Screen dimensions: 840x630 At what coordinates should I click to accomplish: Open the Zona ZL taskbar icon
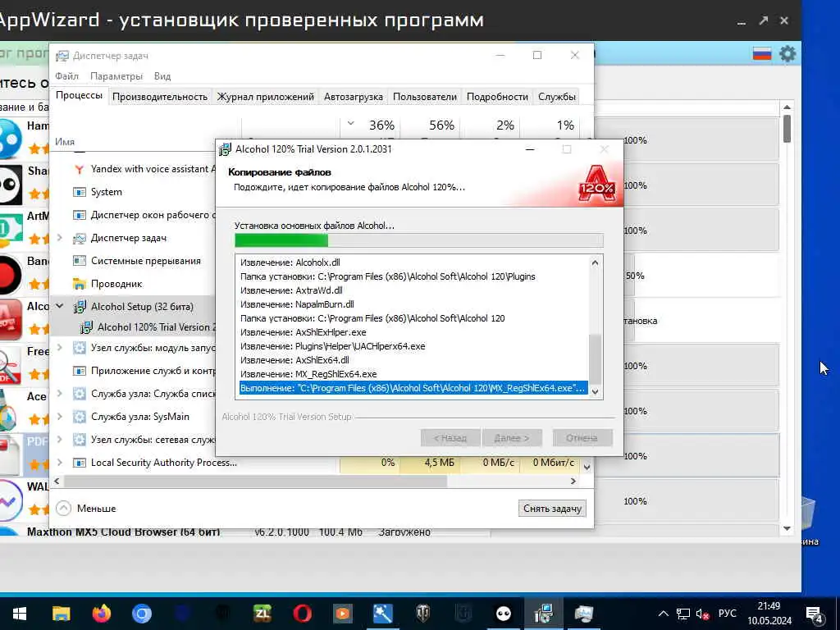[x=262, y=614]
